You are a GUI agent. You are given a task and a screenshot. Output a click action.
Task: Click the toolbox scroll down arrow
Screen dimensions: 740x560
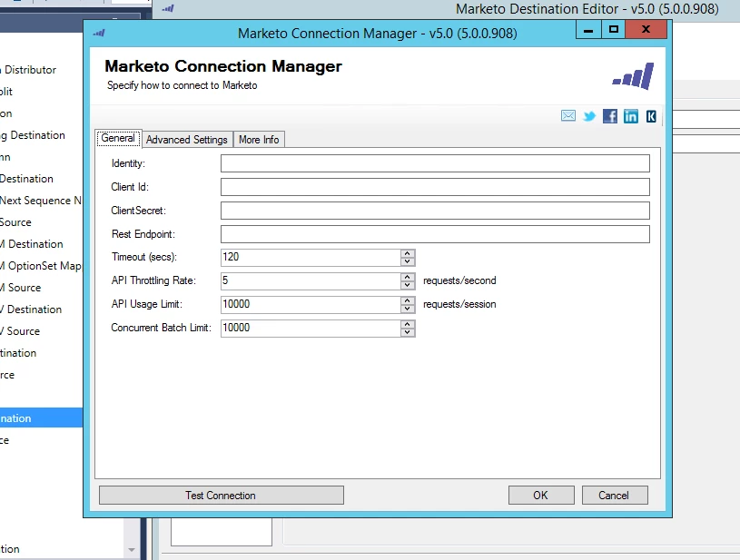(x=132, y=550)
